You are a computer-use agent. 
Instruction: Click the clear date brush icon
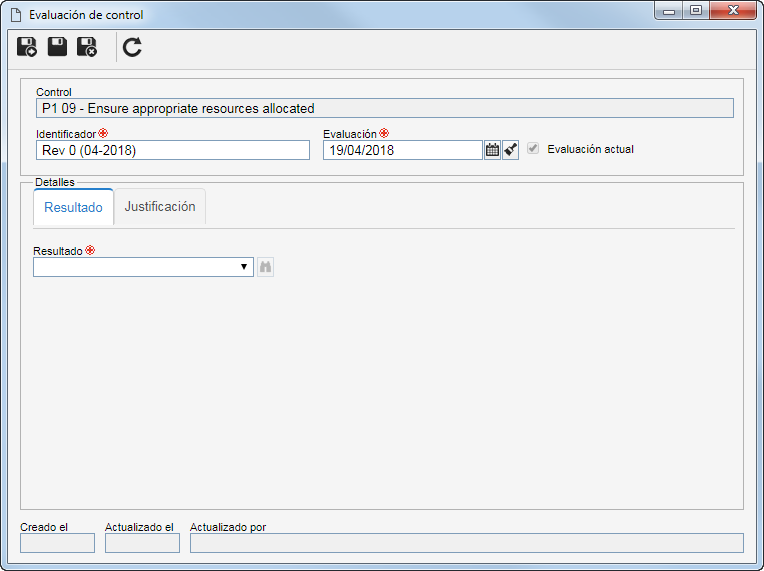point(510,150)
